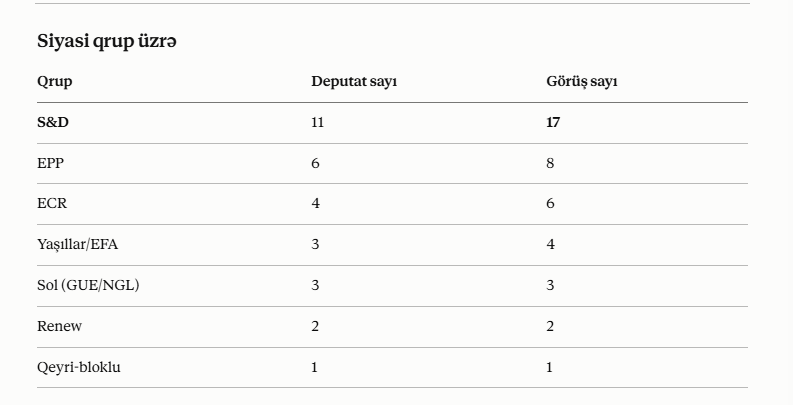This screenshot has width=793, height=405.
Task: Select the 'Qrup' column header
Action: (x=55, y=82)
